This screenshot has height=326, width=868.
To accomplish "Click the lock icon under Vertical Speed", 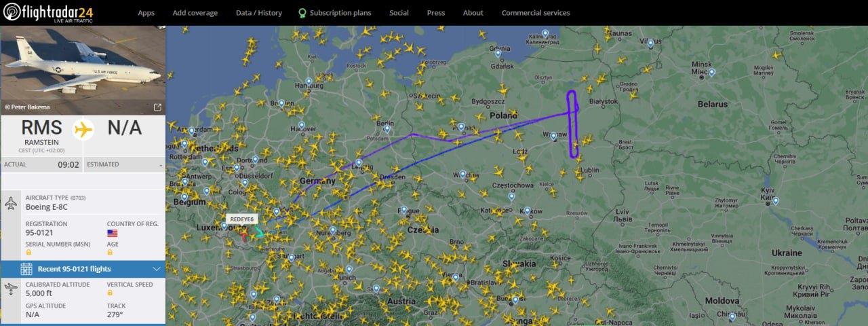I will [110, 293].
